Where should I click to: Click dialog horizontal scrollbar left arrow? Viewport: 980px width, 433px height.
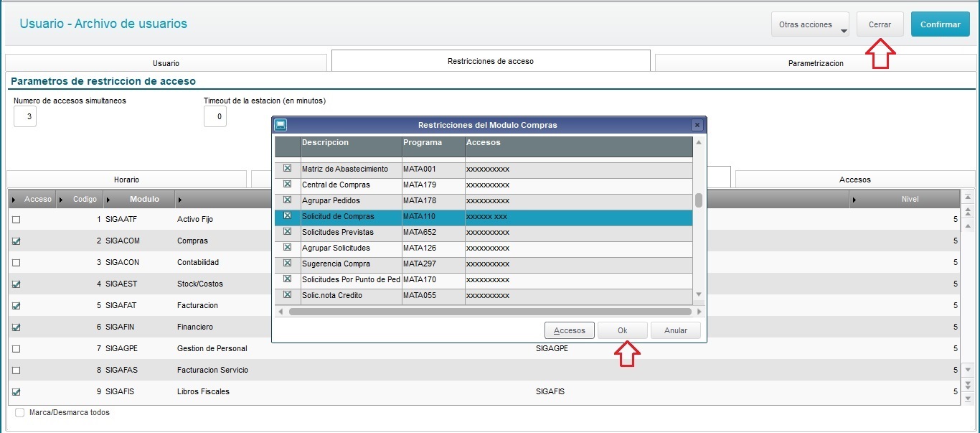(x=281, y=312)
